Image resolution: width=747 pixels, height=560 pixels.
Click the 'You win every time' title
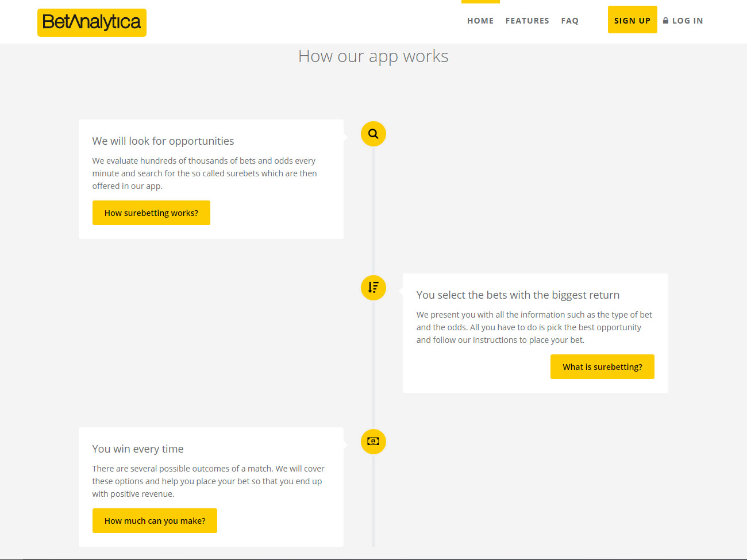[x=138, y=449]
